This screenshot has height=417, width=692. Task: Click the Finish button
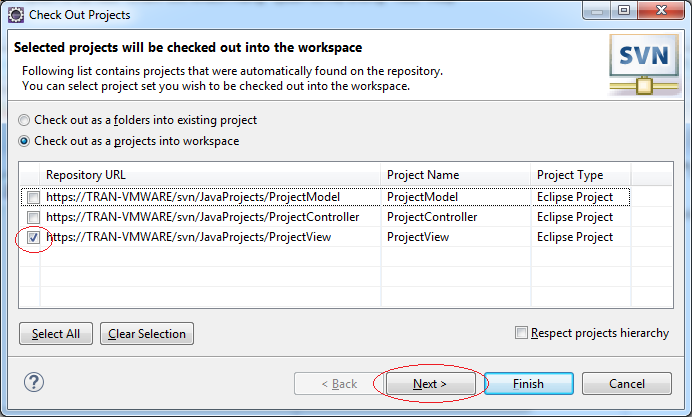[529, 384]
